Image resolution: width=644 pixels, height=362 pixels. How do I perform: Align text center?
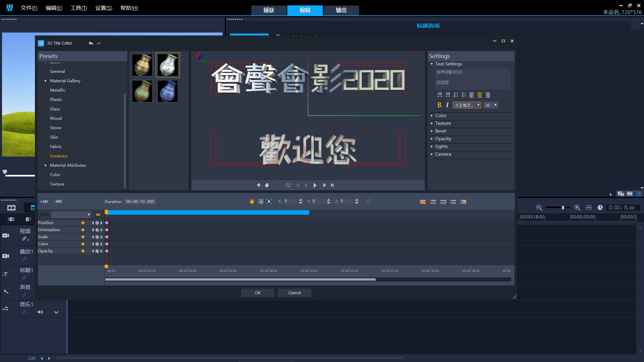tap(480, 95)
